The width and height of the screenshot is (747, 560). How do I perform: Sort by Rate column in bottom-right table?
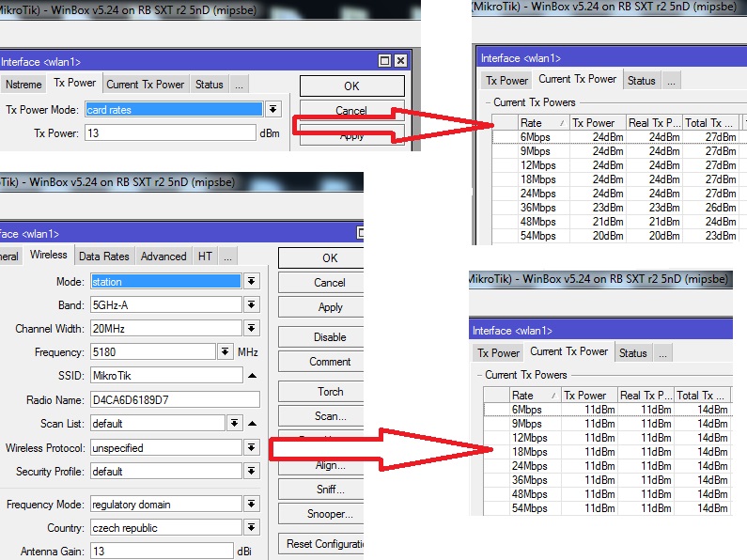tap(535, 396)
